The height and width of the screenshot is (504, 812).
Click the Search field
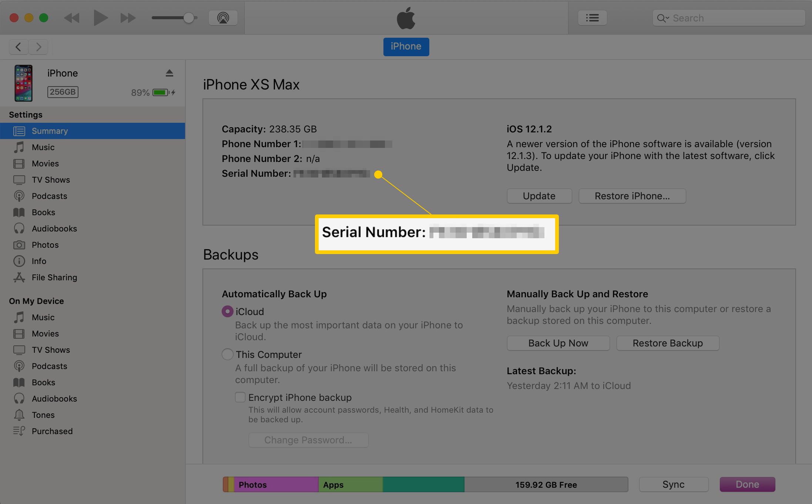[x=729, y=18]
